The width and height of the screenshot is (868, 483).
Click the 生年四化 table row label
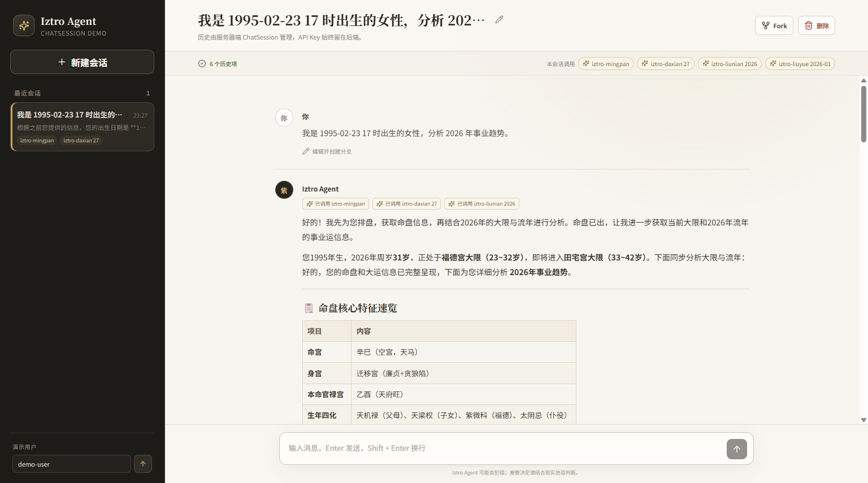point(322,415)
